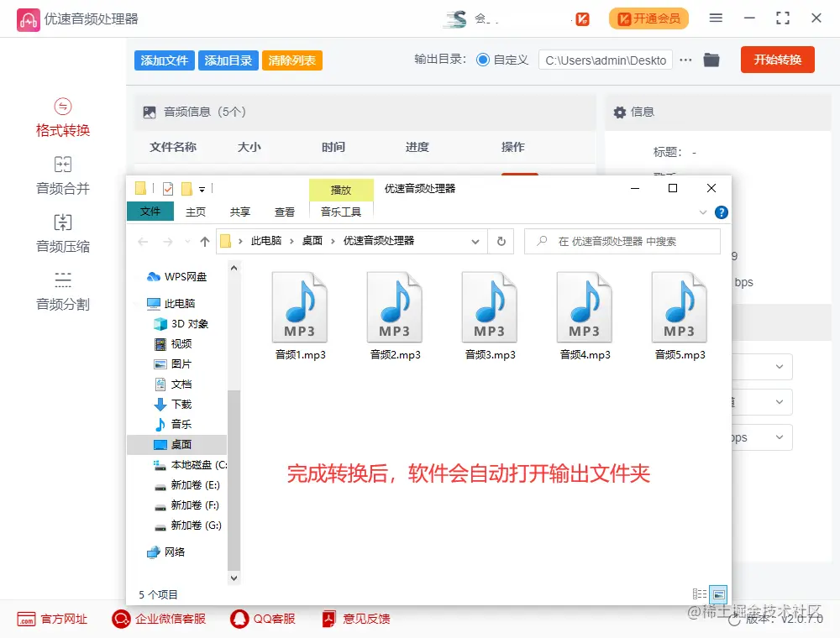Select the 音频3.mp3 file in Explorer
This screenshot has width=840, height=638.
coord(490,316)
